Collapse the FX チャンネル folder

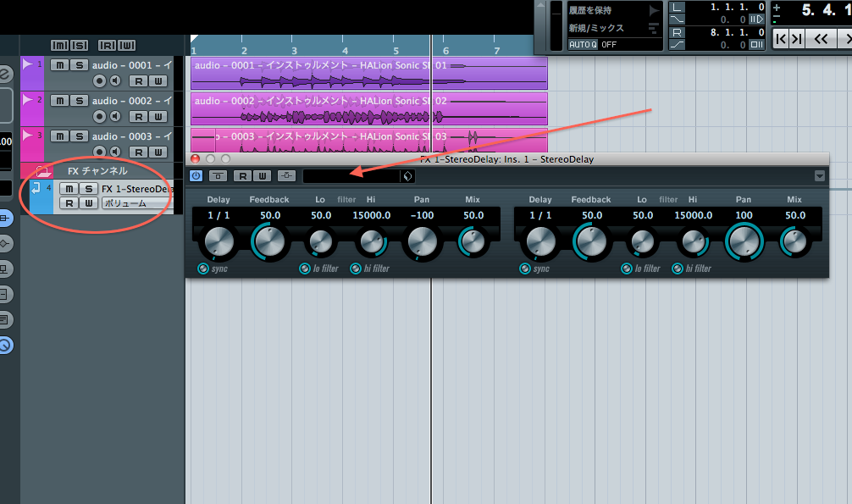tap(42, 171)
